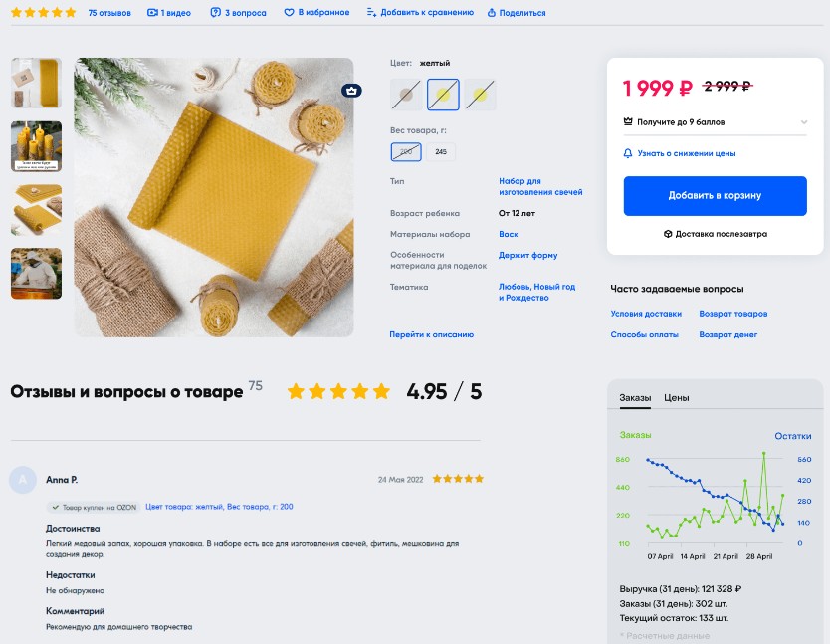Click the crown badge on product photo
Screen dimensions: 830x644
point(351,91)
